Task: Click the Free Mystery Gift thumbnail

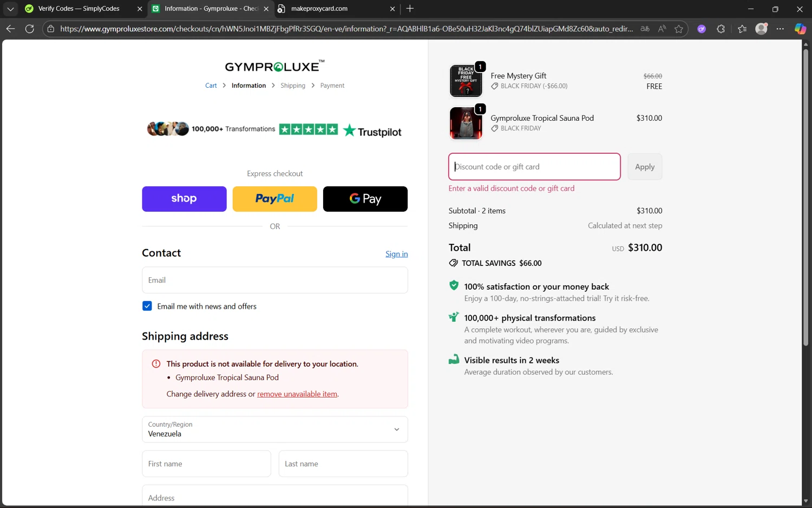Action: click(x=466, y=81)
